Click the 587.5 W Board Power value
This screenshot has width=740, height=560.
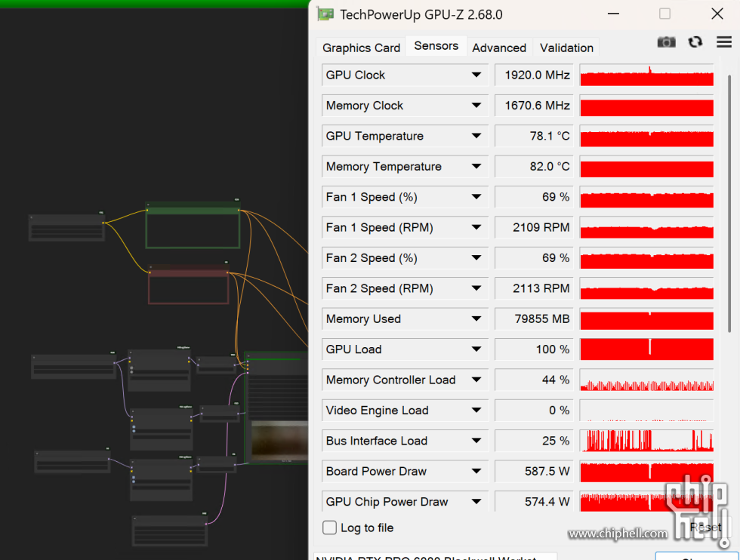[534, 471]
